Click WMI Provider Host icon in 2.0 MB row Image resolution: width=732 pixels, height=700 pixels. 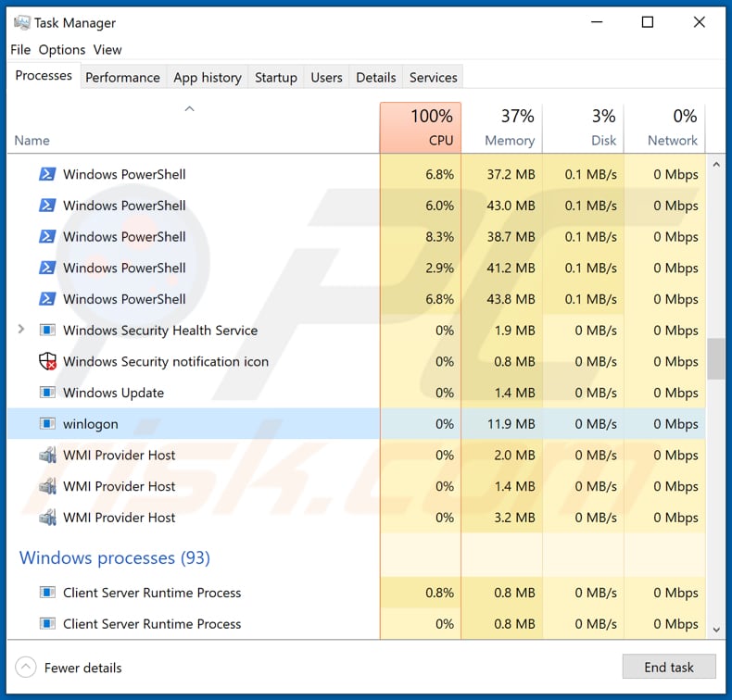point(47,455)
